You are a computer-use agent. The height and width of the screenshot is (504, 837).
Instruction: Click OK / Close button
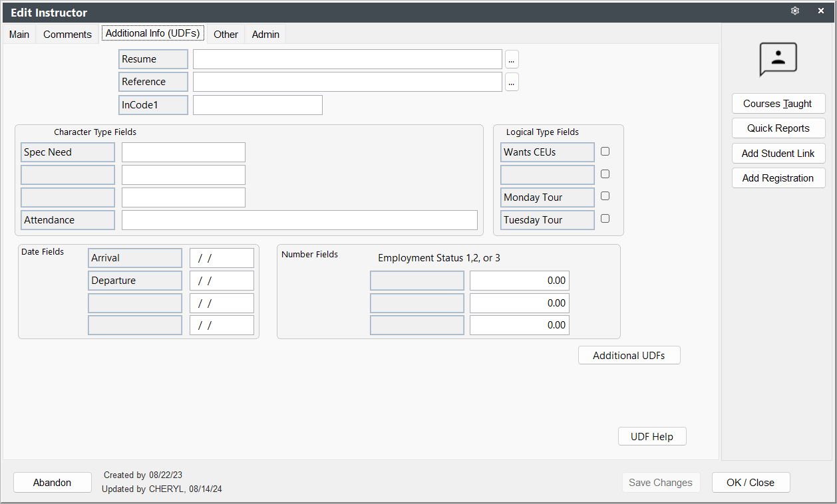coord(751,483)
